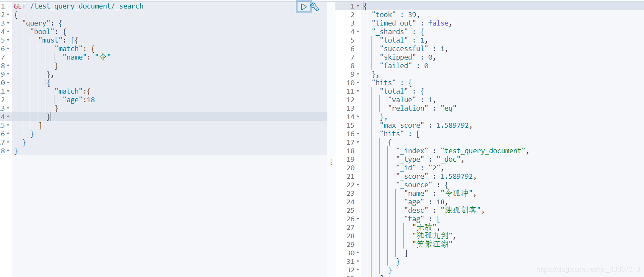Fold the outer "hits" object on line 10

[x=358, y=83]
